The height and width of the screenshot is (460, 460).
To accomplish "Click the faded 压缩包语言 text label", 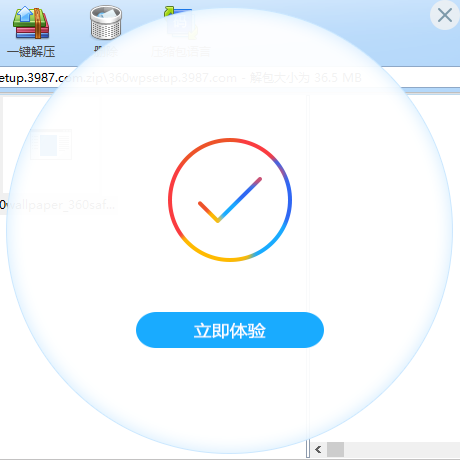I will [x=180, y=52].
